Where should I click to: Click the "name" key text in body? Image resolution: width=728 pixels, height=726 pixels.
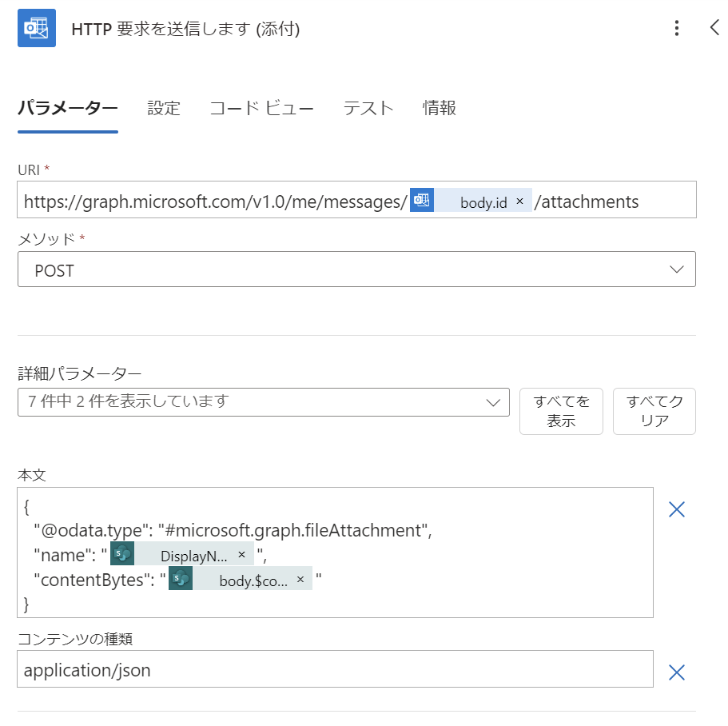pyautogui.click(x=62, y=555)
